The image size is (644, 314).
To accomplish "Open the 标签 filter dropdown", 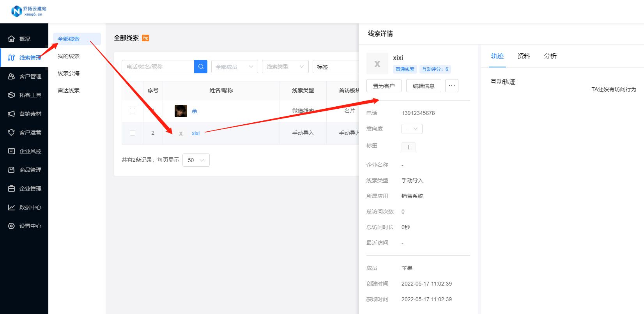I will click(336, 67).
